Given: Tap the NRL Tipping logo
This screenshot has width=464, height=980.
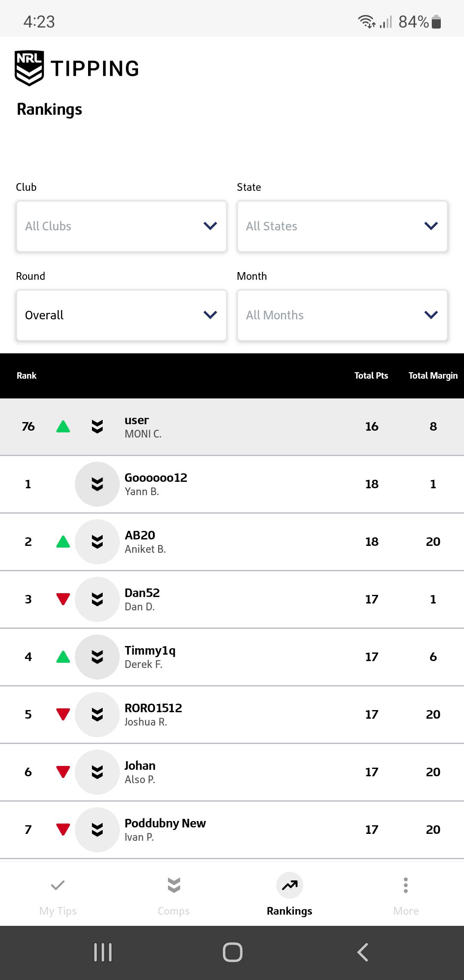Looking at the screenshot, I should coord(77,68).
